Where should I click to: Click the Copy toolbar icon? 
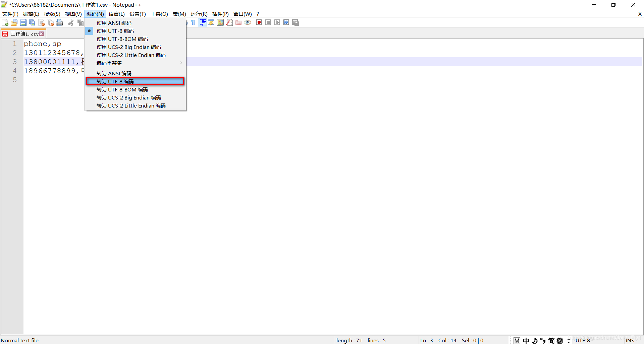[80, 22]
